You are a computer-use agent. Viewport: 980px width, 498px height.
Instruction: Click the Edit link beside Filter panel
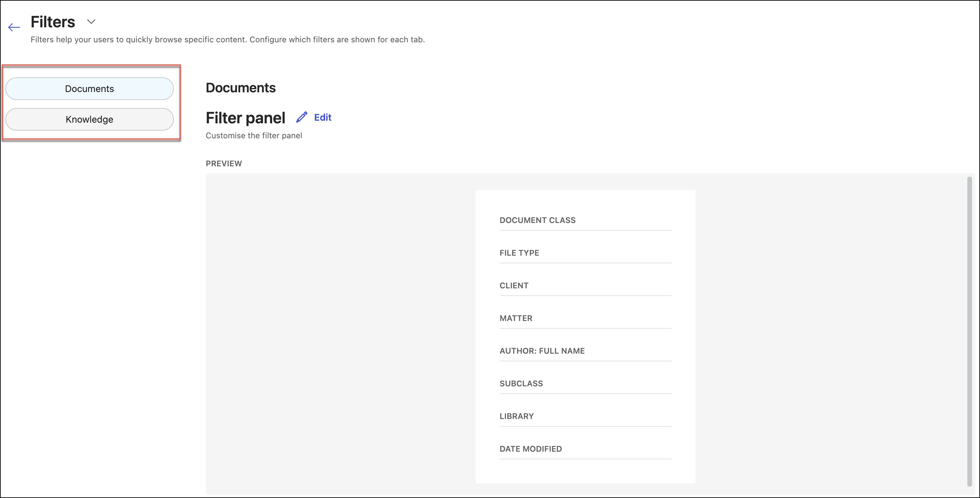[x=322, y=117]
